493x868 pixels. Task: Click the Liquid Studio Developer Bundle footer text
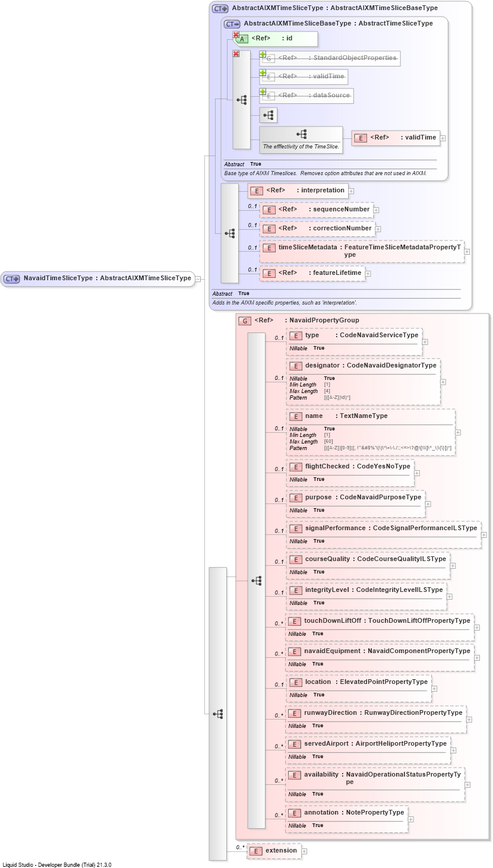57,864
